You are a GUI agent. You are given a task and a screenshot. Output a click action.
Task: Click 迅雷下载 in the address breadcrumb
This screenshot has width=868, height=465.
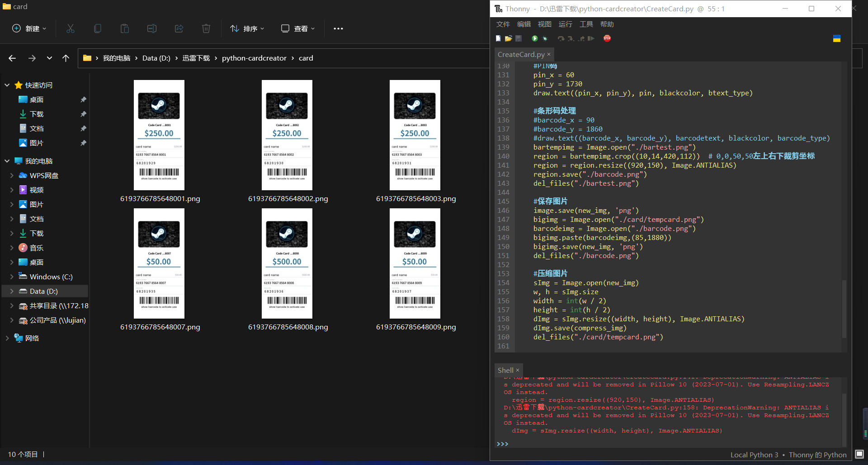click(x=196, y=58)
